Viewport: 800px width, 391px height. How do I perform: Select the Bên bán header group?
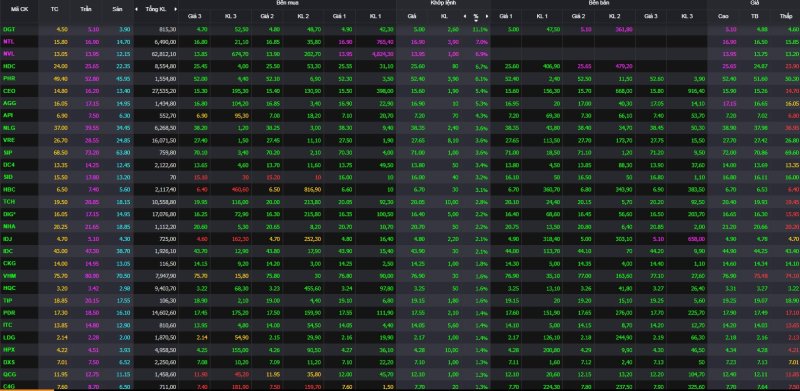598,3
